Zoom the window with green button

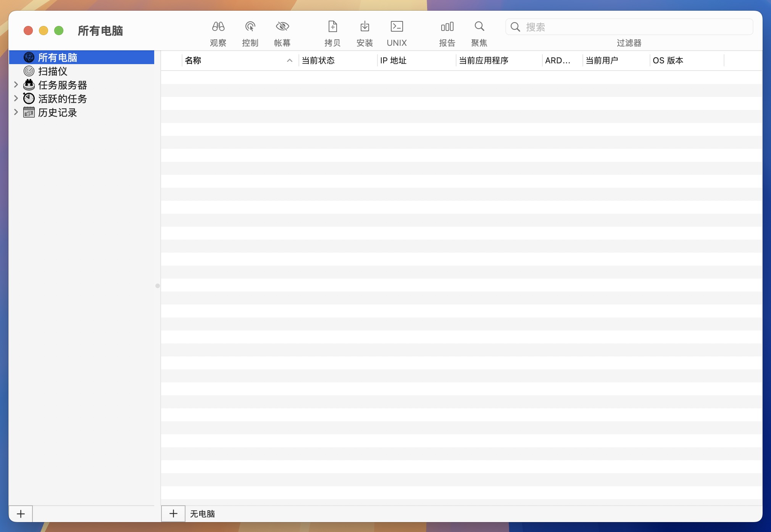(59, 31)
